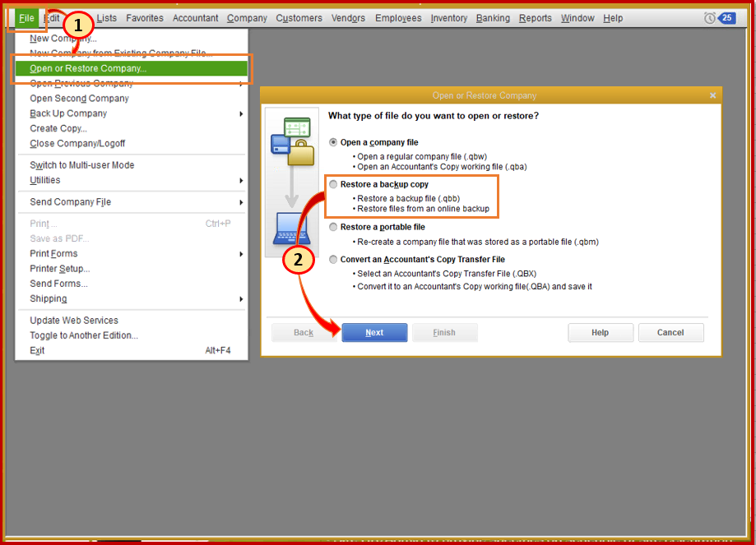756x545 pixels.
Task: Click 'Restore files from an online backup' text
Action: 423,209
